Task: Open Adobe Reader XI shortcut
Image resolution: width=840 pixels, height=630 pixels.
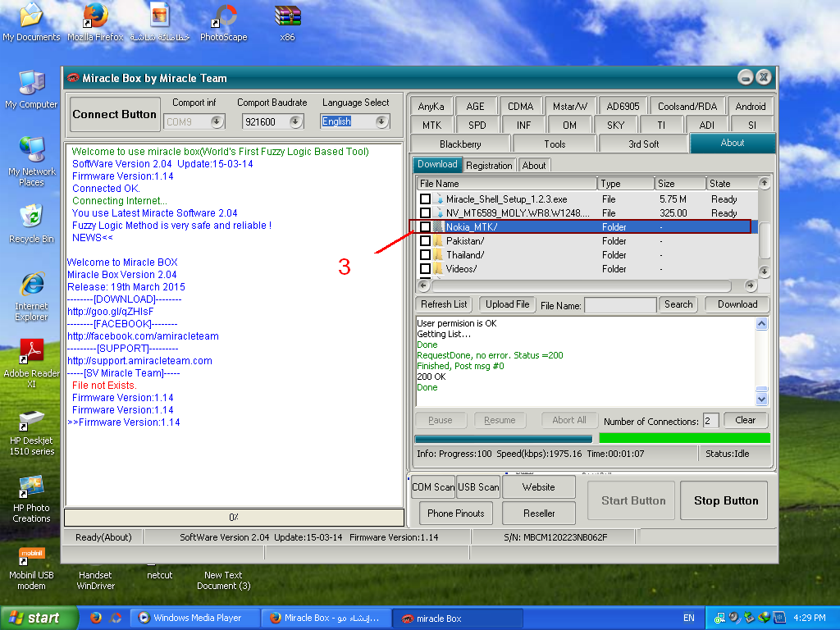Action: [31, 363]
